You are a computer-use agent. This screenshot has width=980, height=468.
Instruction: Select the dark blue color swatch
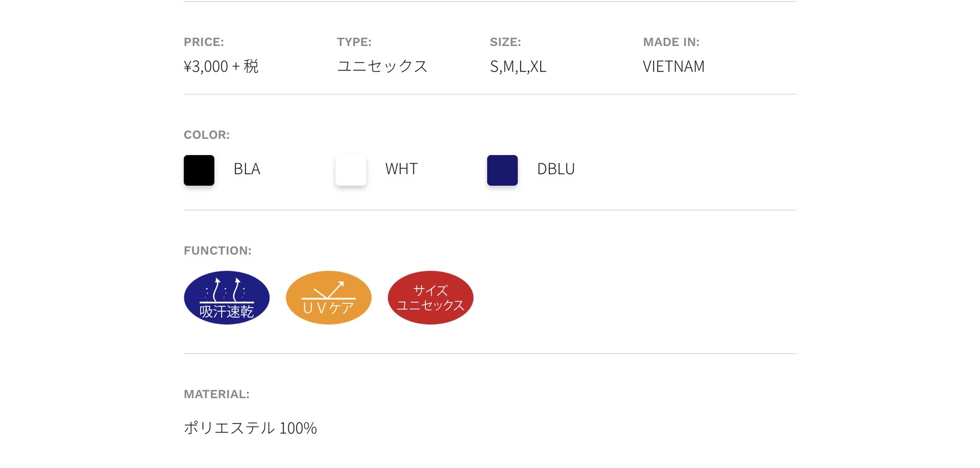502,170
